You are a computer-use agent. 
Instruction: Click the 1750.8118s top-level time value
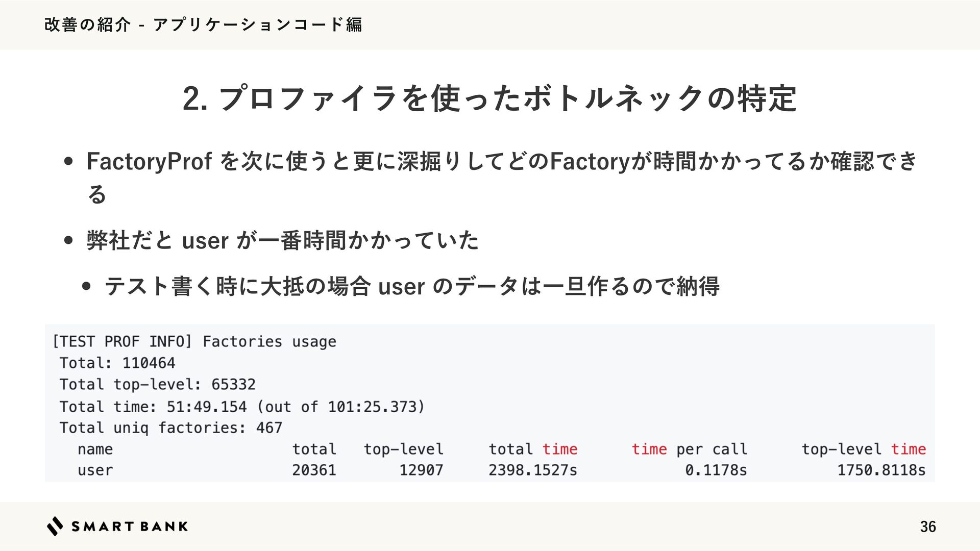tap(881, 470)
